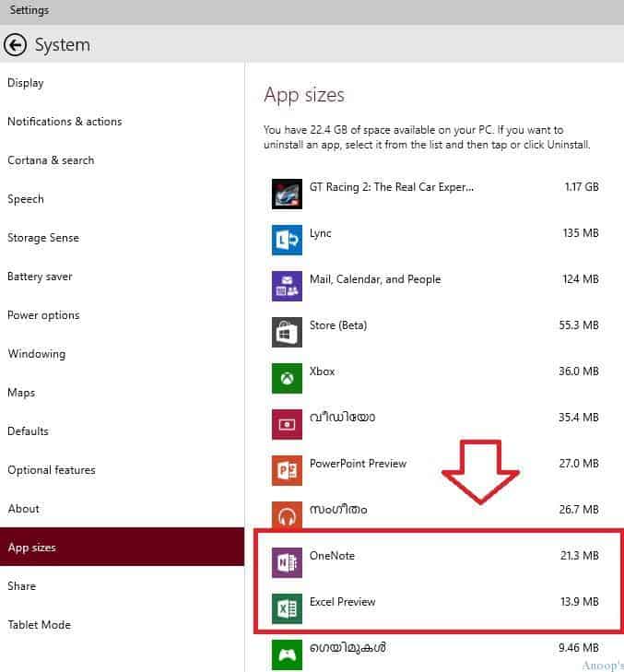Click the 36.0 MB size value
Screen dimensions: 624x672
point(579,371)
